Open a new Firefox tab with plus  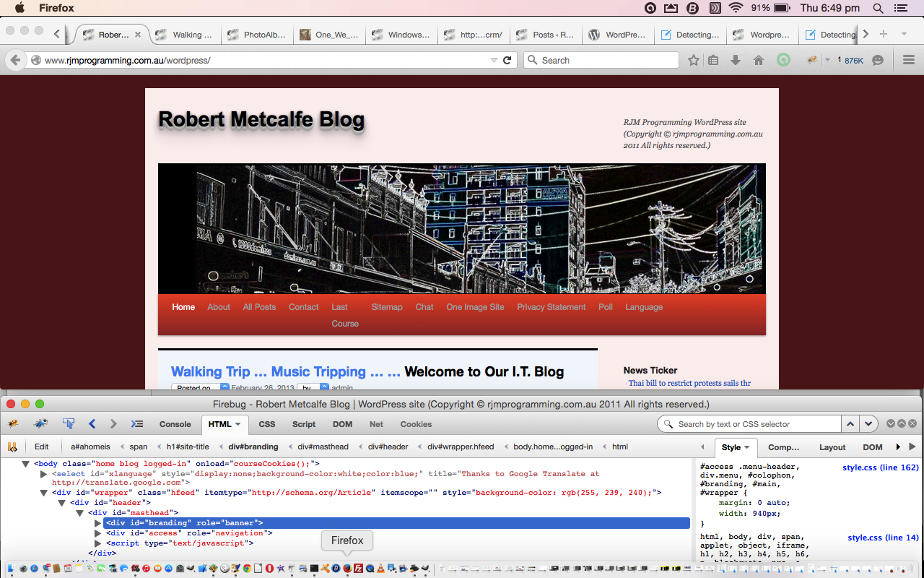pos(883,34)
